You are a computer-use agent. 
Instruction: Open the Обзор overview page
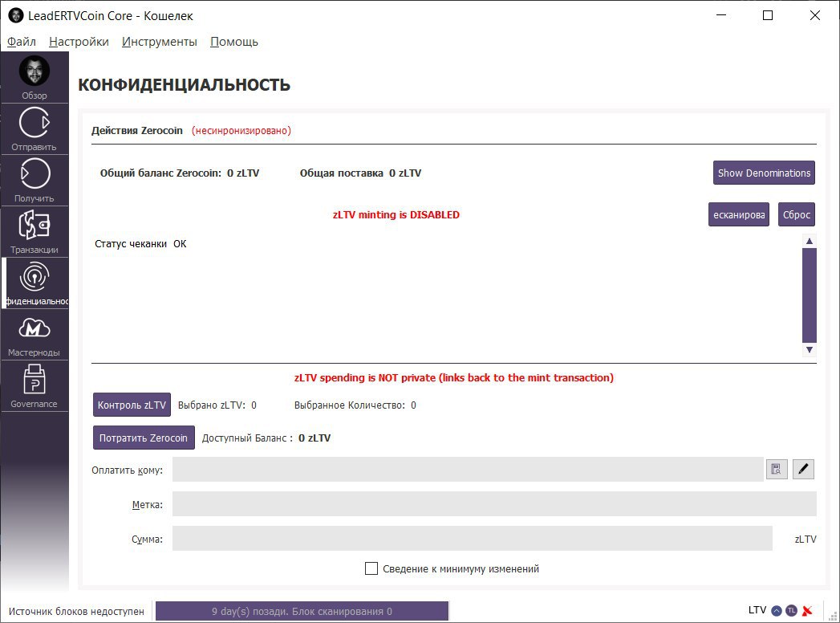pos(34,77)
